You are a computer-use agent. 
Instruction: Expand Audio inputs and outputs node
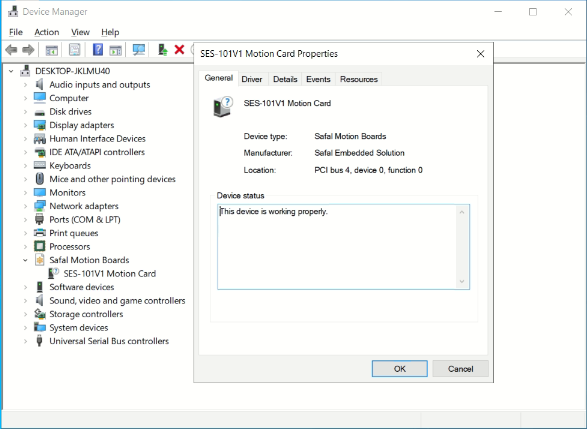pos(25,85)
